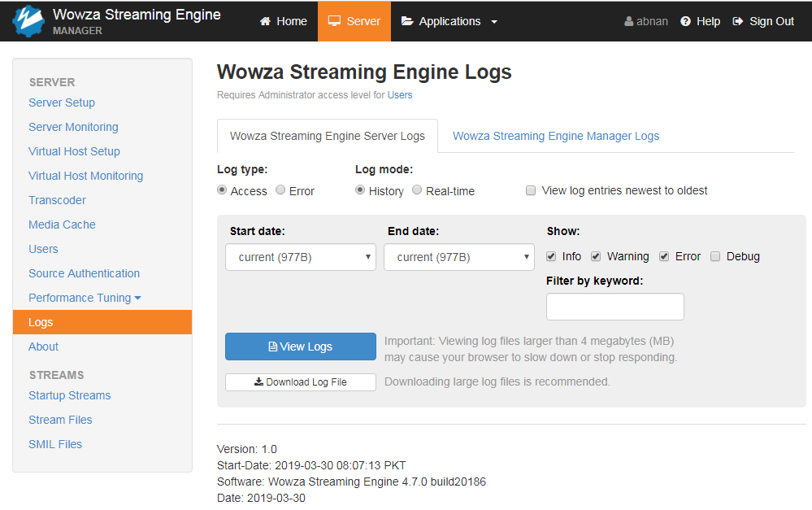Click the 'Version: 1.0' log line
Viewport: 812px width, 510px height.
pos(246,449)
